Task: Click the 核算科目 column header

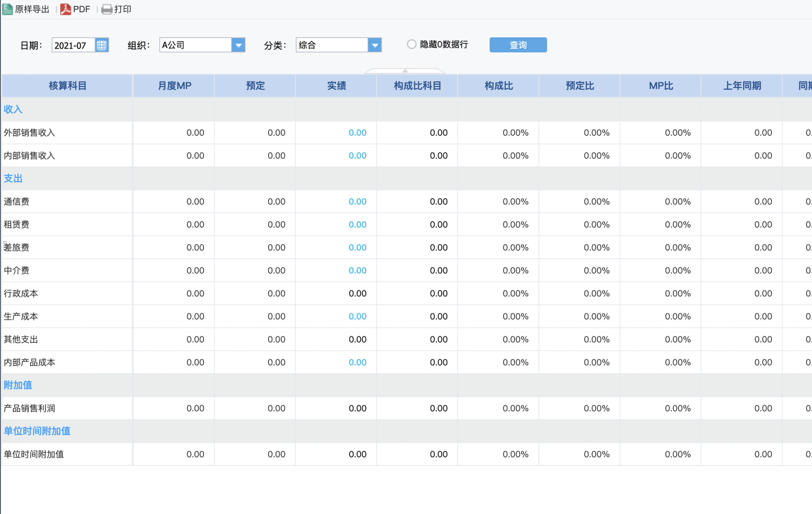Action: [x=67, y=86]
